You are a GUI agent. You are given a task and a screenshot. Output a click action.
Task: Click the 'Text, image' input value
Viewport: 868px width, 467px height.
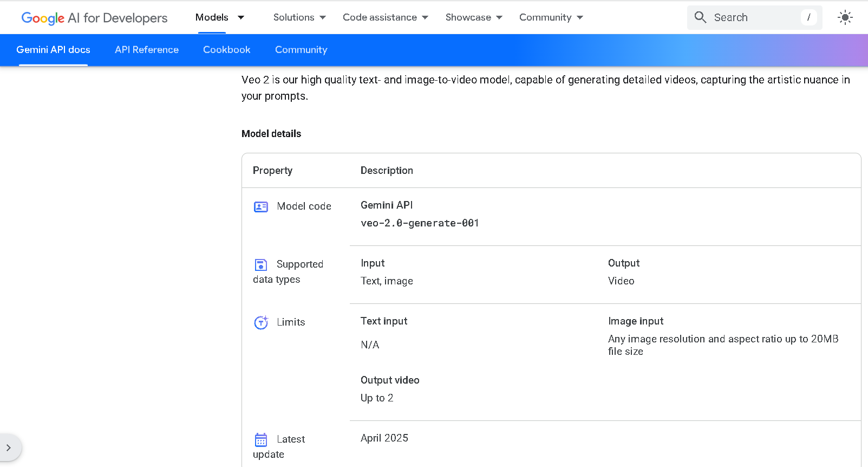pyautogui.click(x=387, y=281)
